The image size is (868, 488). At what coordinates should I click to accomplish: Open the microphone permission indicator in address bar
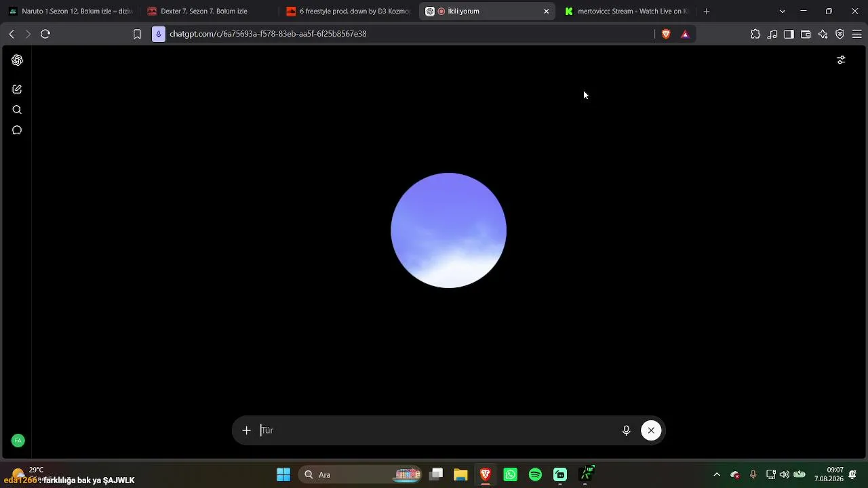[159, 34]
